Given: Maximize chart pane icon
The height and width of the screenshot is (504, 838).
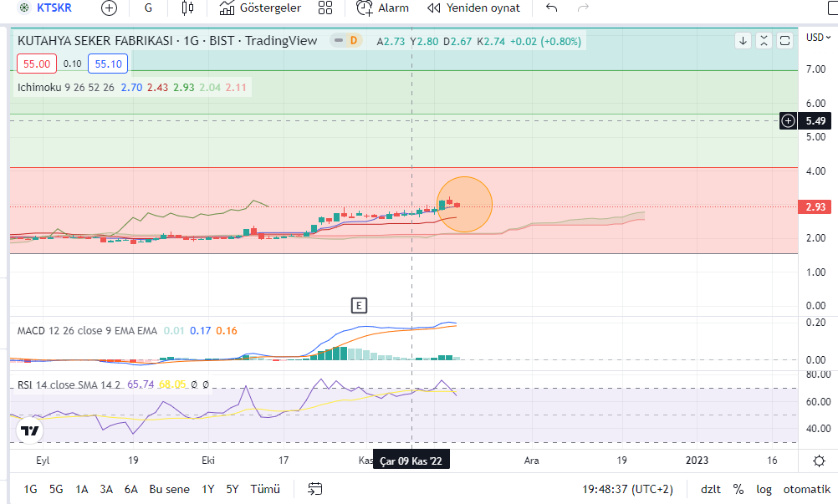Looking at the screenshot, I should [x=784, y=41].
